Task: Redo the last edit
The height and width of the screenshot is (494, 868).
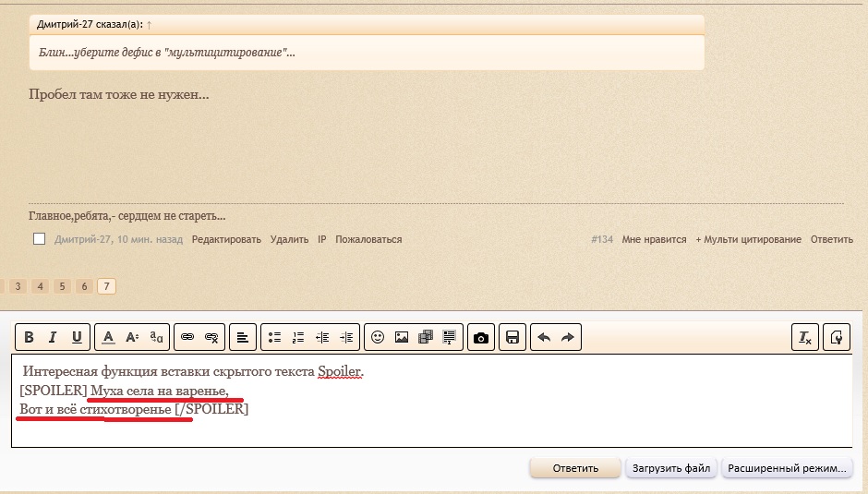Action: pos(568,337)
